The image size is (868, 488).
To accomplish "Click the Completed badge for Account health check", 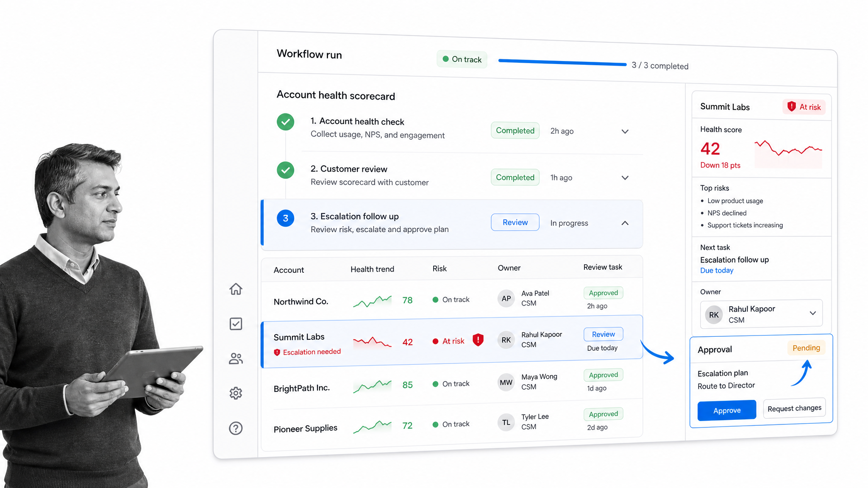I will tap(515, 130).
